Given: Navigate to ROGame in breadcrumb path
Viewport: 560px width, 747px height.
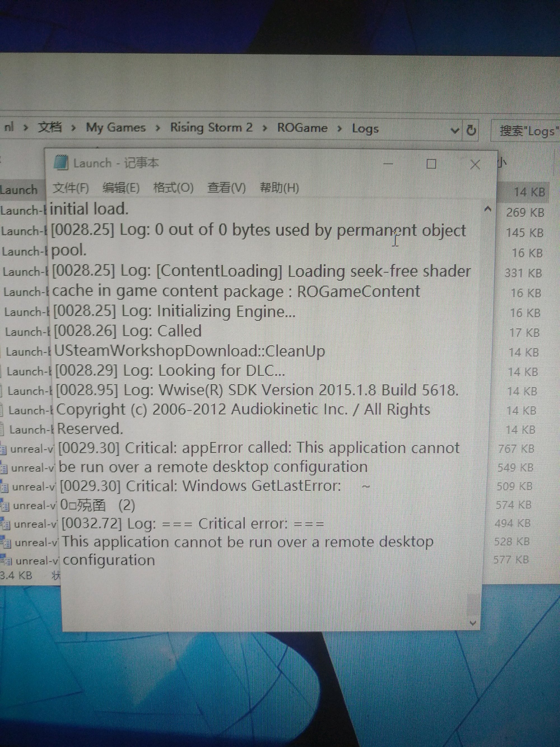Looking at the screenshot, I should tap(302, 128).
